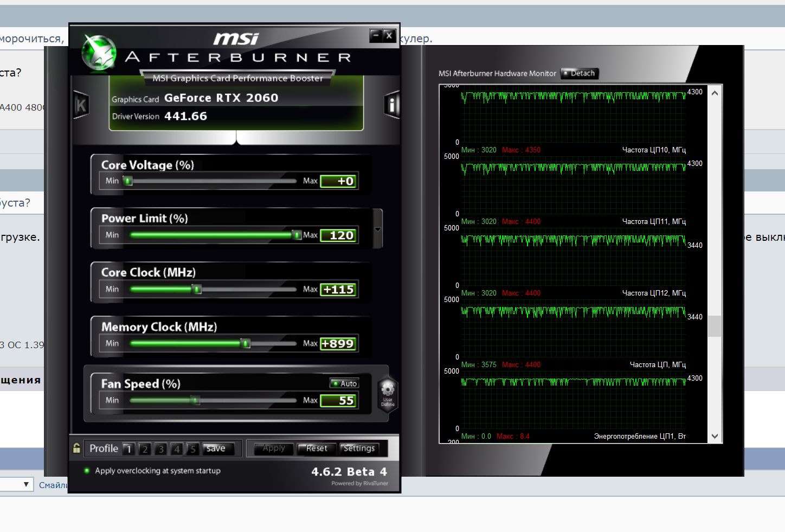Detach the Hardware Monitor panel
785x532 pixels.
pos(580,73)
